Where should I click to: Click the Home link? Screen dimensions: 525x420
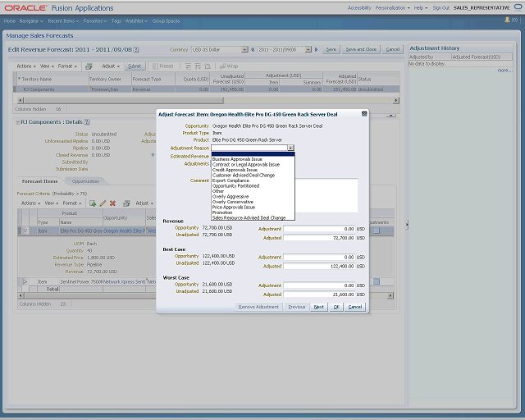(x=10, y=21)
